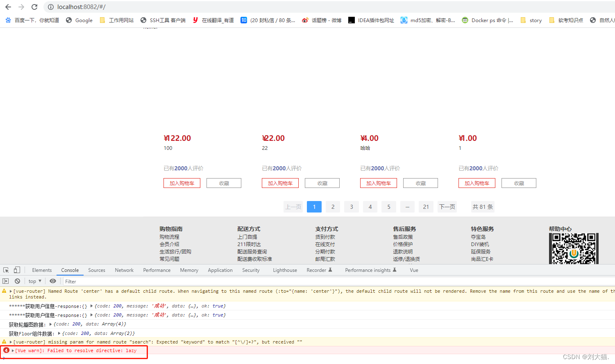Click the browser forward arrow
The image size is (615, 364).
point(21,7)
